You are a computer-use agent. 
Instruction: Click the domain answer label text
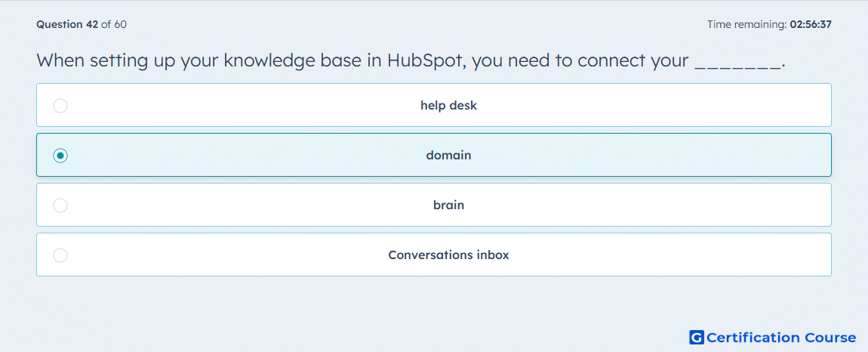pyautogui.click(x=448, y=155)
